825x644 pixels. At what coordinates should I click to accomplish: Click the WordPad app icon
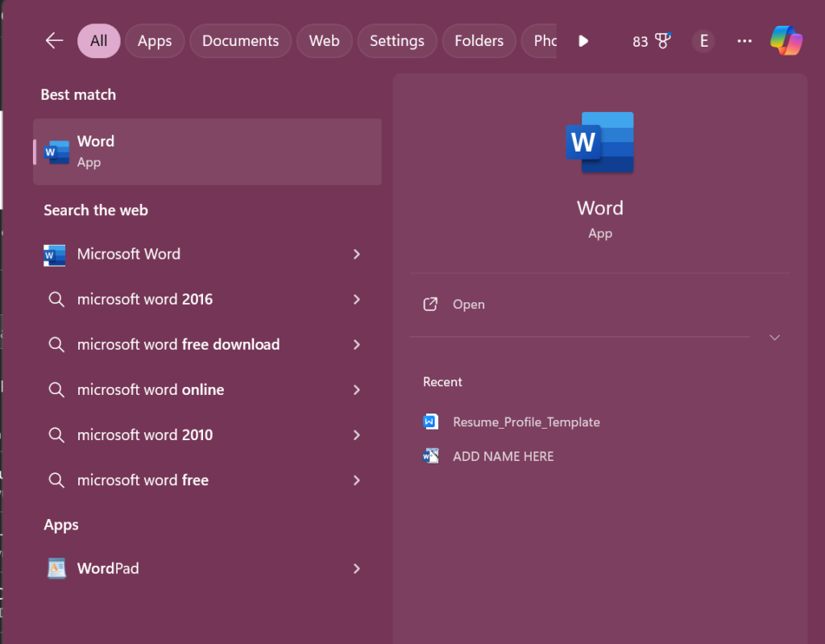click(x=57, y=569)
